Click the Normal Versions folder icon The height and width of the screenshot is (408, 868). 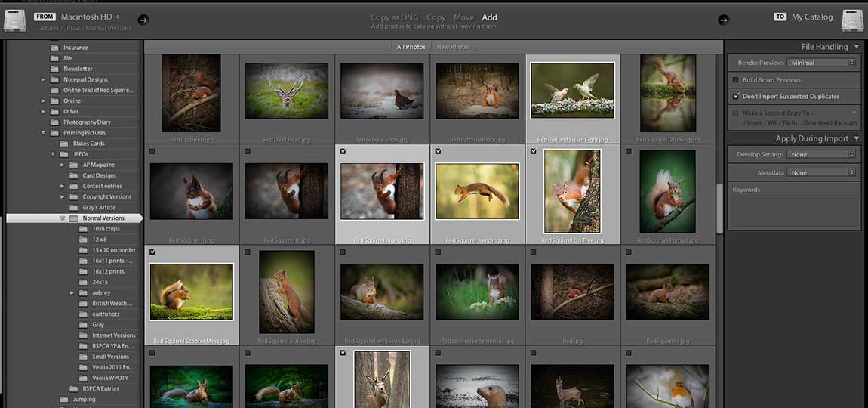click(x=74, y=218)
